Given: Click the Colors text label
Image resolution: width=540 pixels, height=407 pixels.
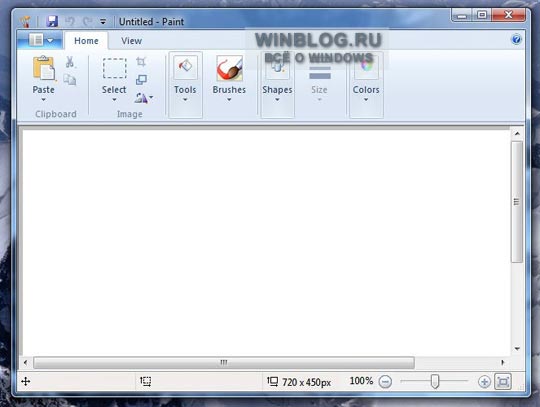Looking at the screenshot, I should (x=366, y=90).
